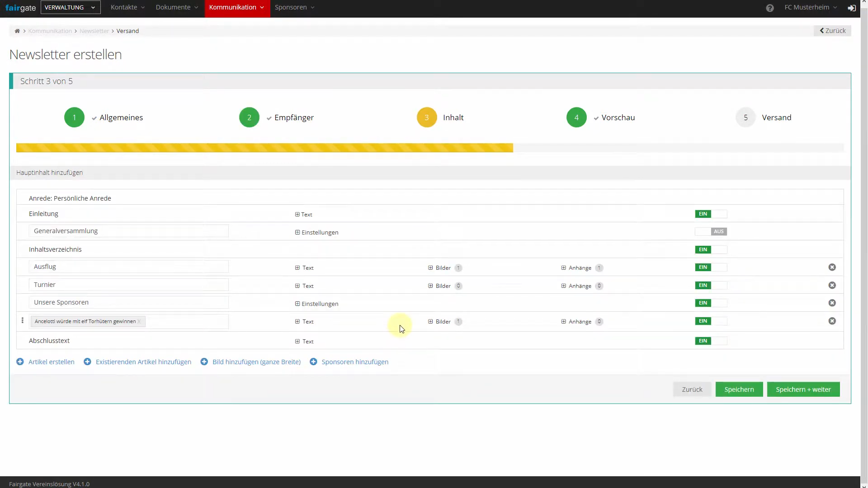
Task: Click the Ausflug title field
Action: pyautogui.click(x=128, y=267)
